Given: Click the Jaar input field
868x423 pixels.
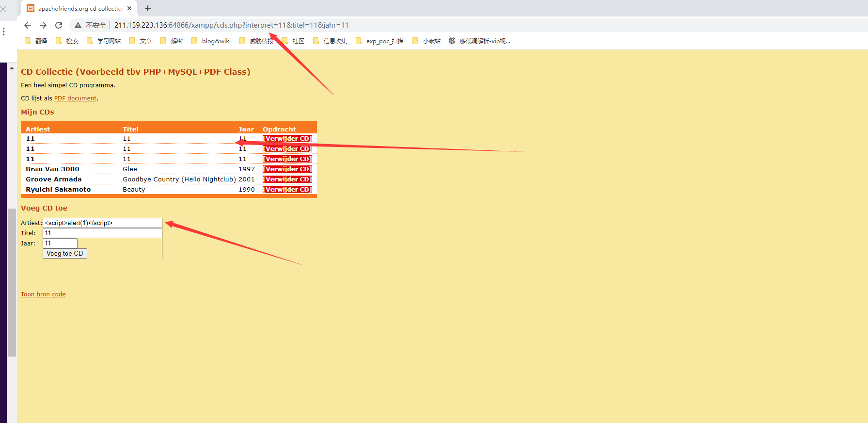Looking at the screenshot, I should point(60,244).
